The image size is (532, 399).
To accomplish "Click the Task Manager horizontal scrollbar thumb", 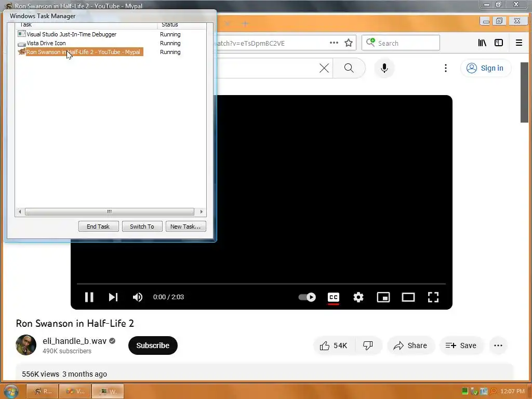I will pos(109,212).
